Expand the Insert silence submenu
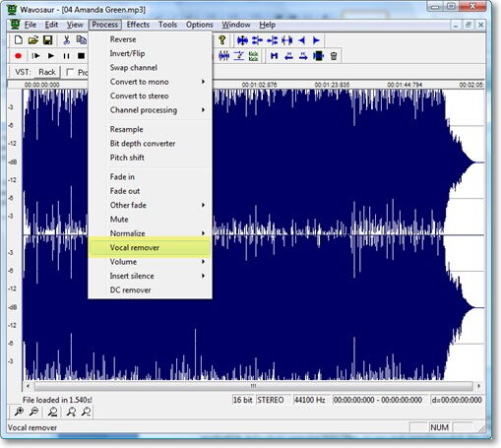 point(151,276)
